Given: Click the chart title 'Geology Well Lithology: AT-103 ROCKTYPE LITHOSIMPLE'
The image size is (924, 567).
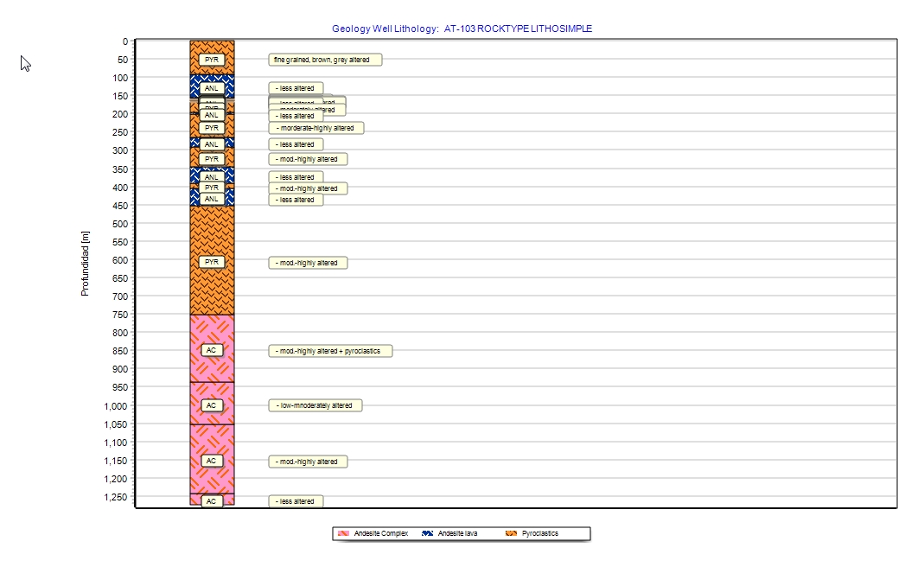Looking at the screenshot, I should coord(462,29).
